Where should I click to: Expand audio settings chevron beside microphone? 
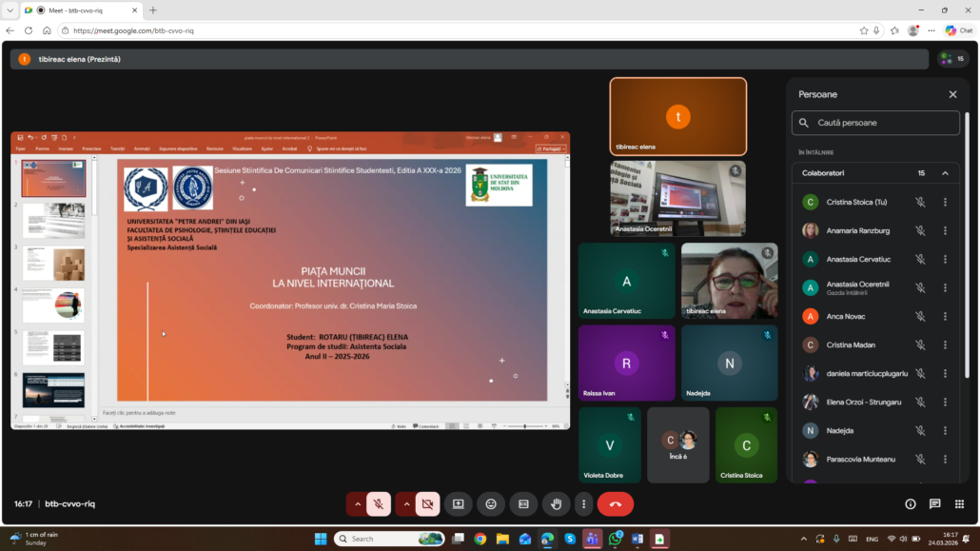pos(357,504)
